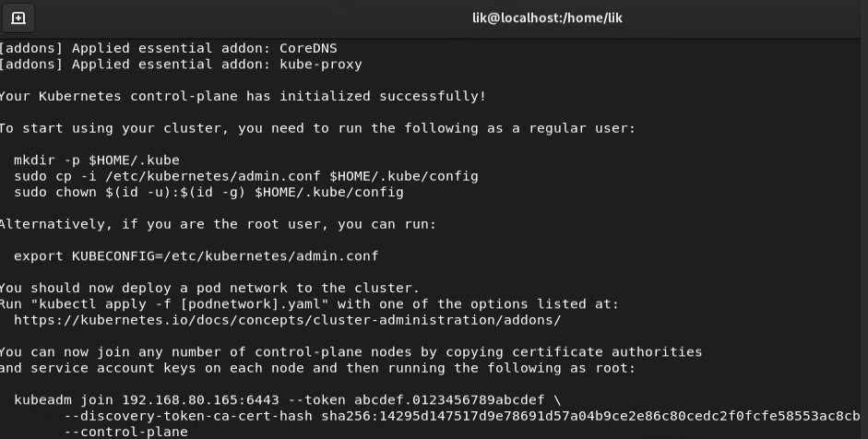Click the '--control-plane' option line
The width and height of the screenshot is (868, 439).
tap(126, 432)
